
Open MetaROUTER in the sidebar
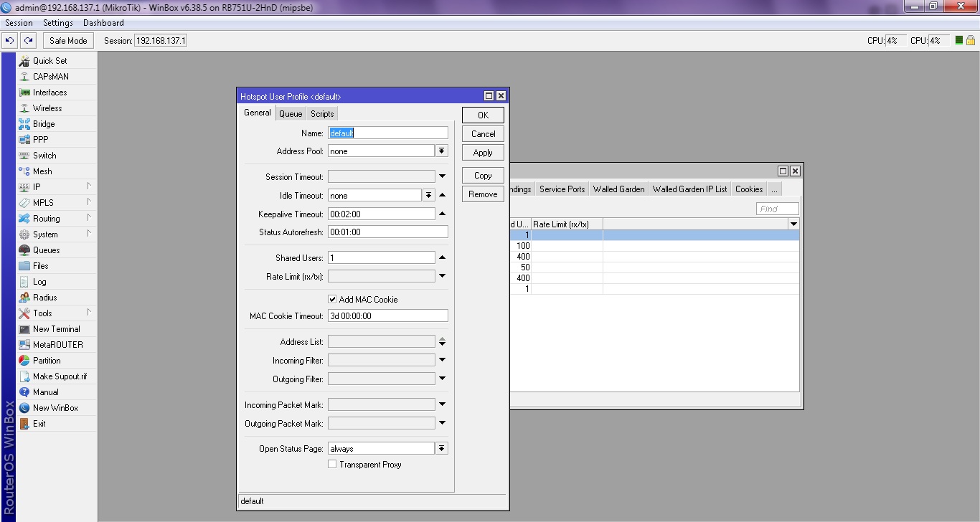[x=56, y=345]
